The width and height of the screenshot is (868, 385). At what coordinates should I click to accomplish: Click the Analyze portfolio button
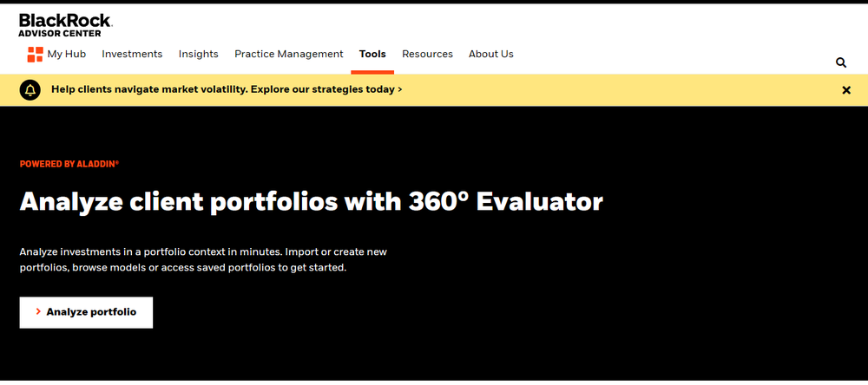(x=86, y=312)
